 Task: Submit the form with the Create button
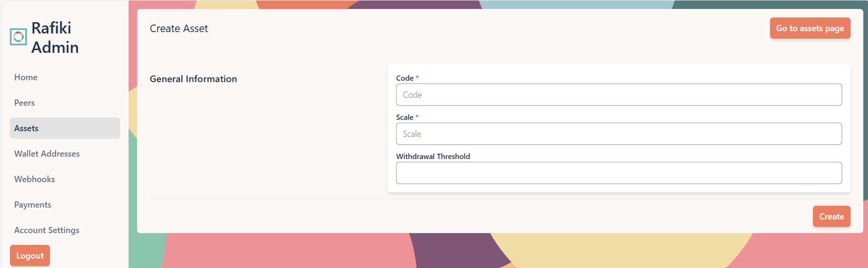click(x=831, y=217)
